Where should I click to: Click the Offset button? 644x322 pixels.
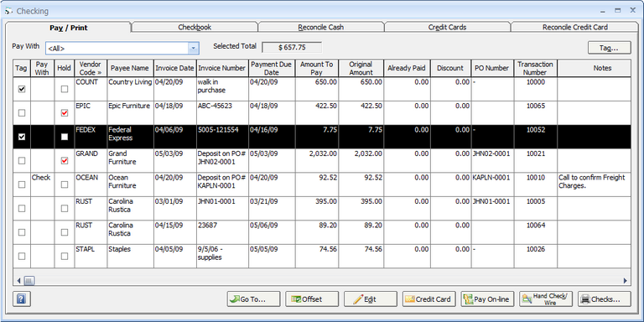[x=312, y=299]
